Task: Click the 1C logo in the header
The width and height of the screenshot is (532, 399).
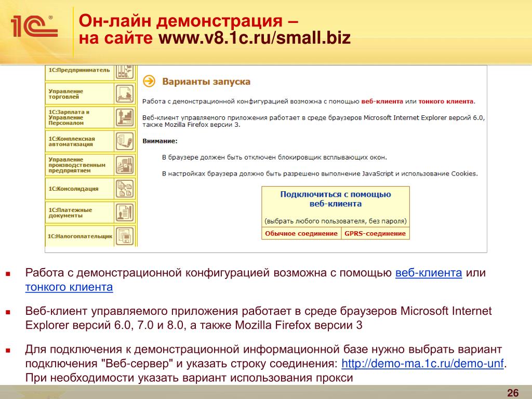Action: [x=34, y=26]
